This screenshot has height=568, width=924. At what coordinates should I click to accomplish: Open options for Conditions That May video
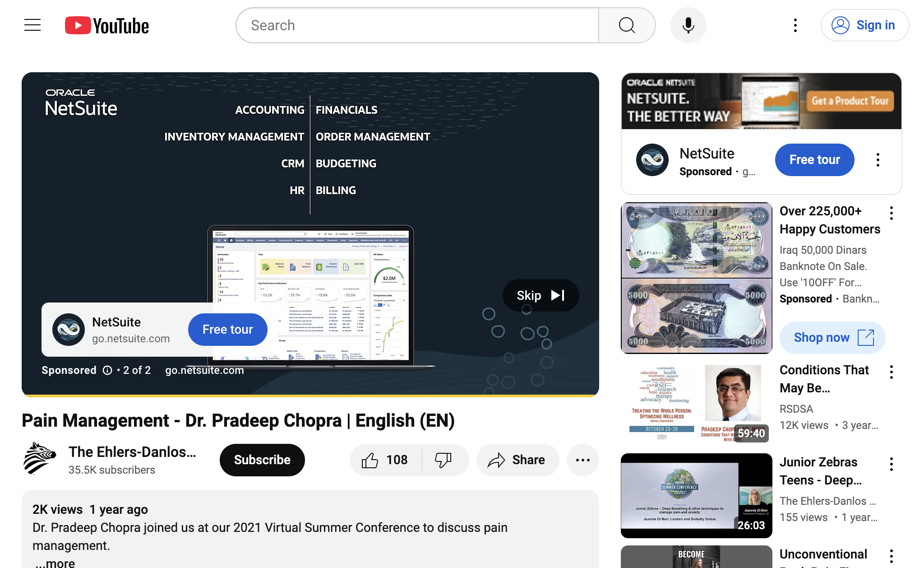pyautogui.click(x=892, y=372)
